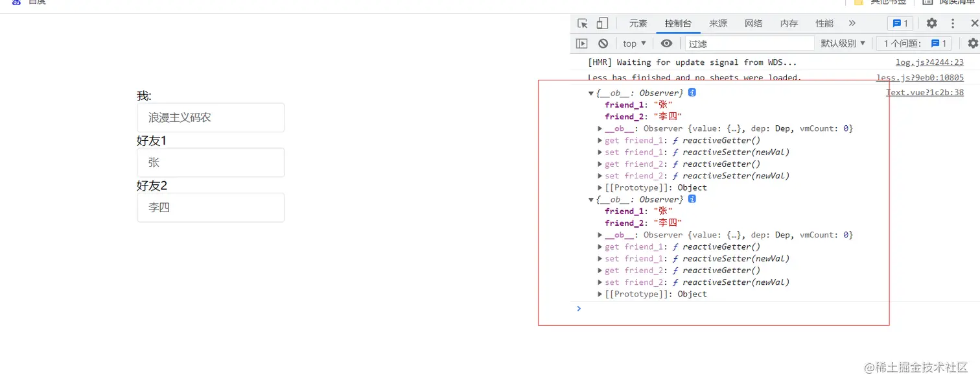The image size is (980, 386).
Task: Collapse the second logged Observer object
Action: (591, 199)
